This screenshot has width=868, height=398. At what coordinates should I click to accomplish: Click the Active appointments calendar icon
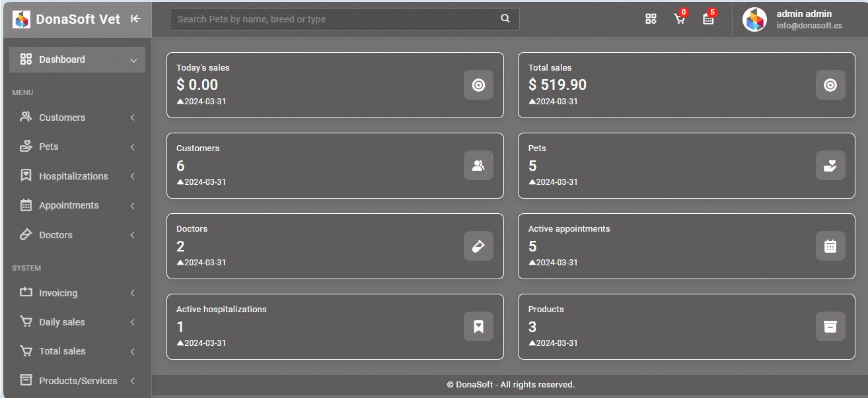(830, 246)
